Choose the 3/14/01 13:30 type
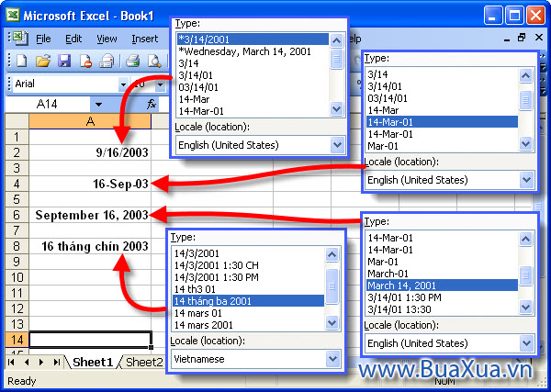Screen dimensions: 551x392 pos(442,309)
